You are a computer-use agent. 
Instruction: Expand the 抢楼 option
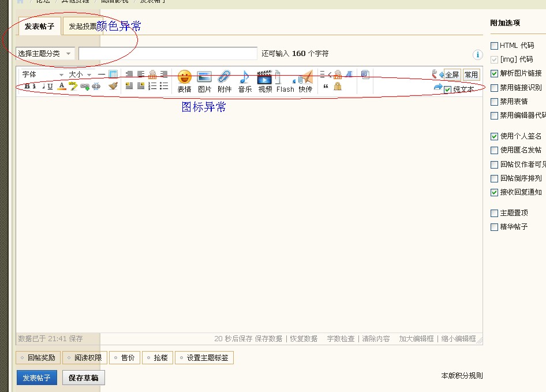pos(158,358)
